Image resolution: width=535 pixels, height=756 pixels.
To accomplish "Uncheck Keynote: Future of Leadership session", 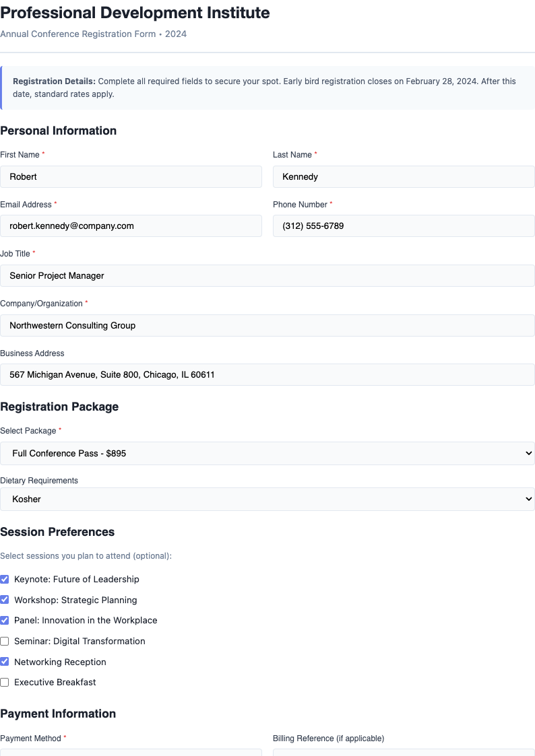I will (5, 579).
